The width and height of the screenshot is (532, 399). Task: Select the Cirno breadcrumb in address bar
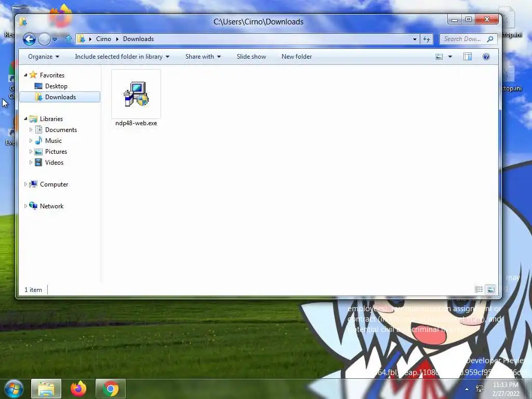(103, 39)
